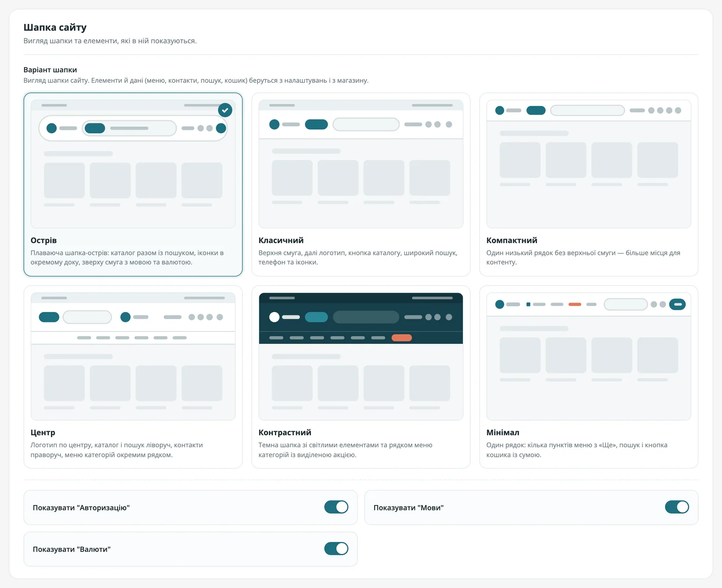
Task: Click the Мінімал variant title
Action: (503, 432)
